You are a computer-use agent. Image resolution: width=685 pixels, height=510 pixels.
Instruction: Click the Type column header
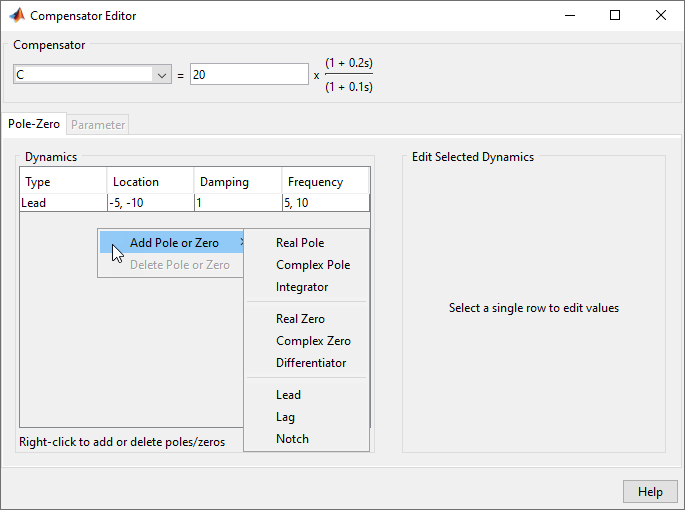pyautogui.click(x=62, y=182)
